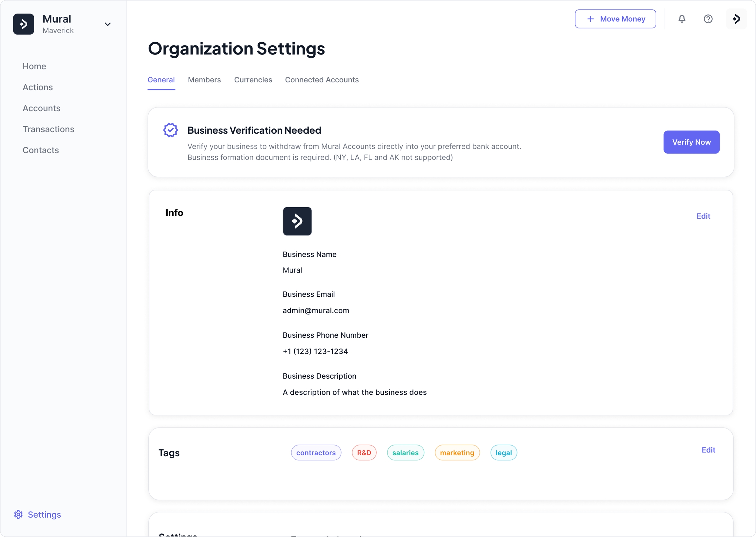Click the organization logo in Info card
The image size is (756, 537).
tap(297, 221)
